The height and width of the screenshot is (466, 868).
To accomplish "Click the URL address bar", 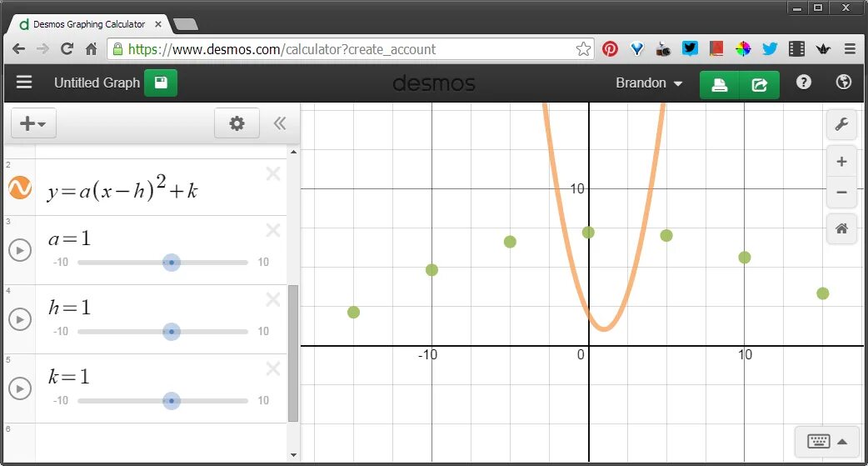I will [351, 48].
